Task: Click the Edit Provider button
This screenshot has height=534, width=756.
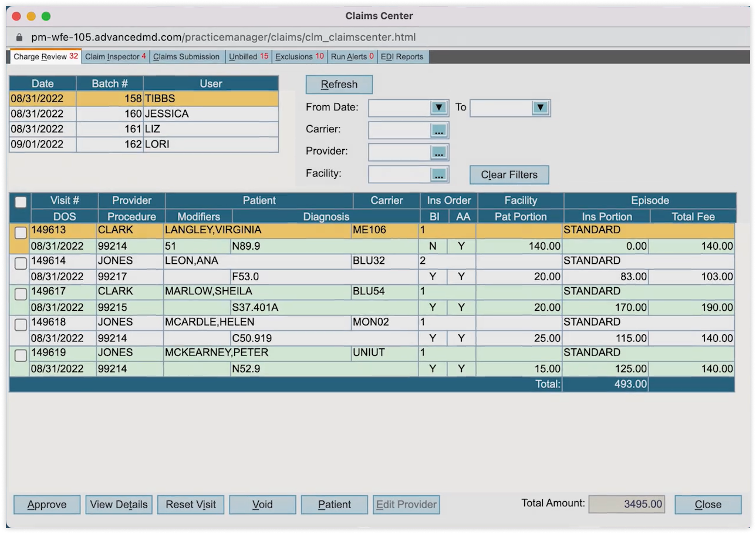Action: click(406, 505)
